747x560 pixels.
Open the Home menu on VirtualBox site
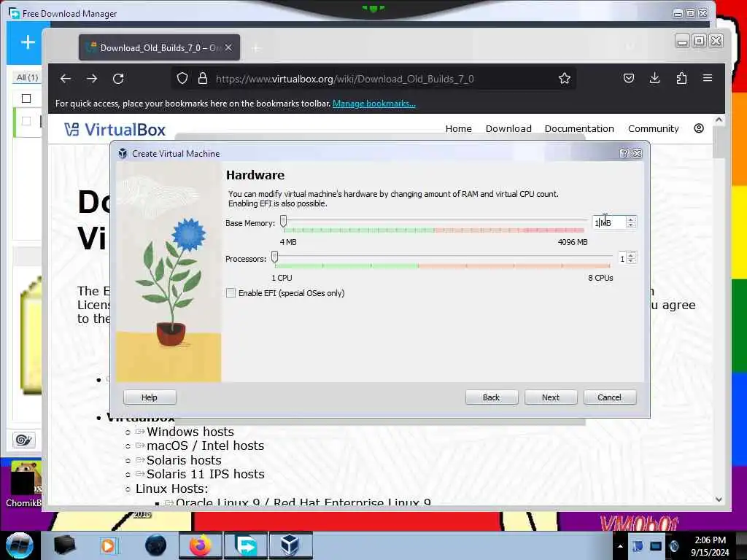tap(458, 128)
